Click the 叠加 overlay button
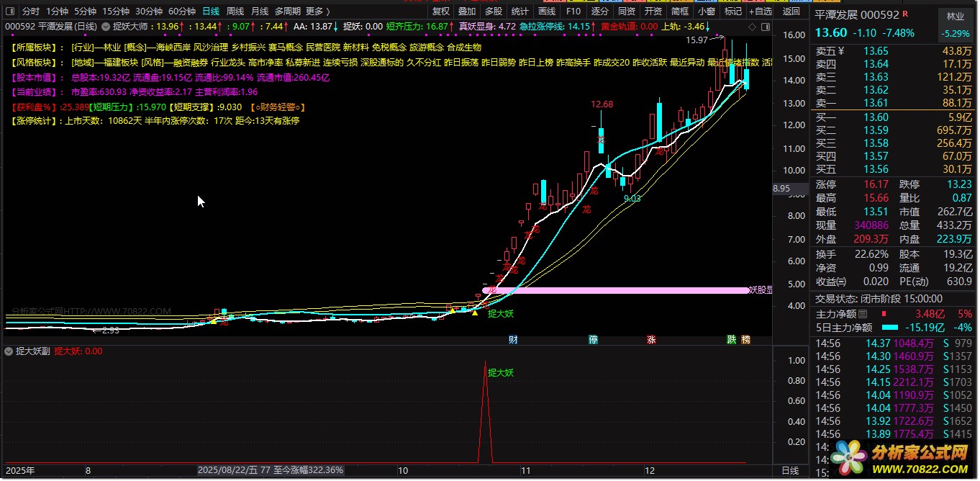The width and height of the screenshot is (980, 481). (467, 12)
